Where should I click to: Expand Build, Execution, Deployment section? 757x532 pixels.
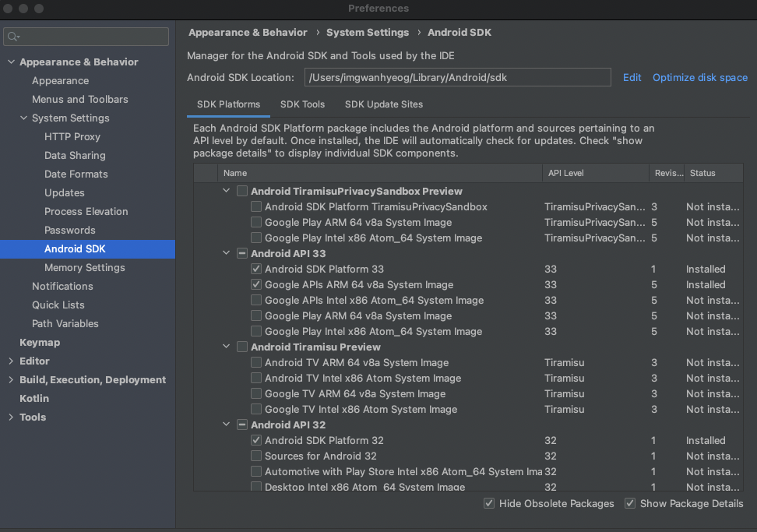coord(11,380)
